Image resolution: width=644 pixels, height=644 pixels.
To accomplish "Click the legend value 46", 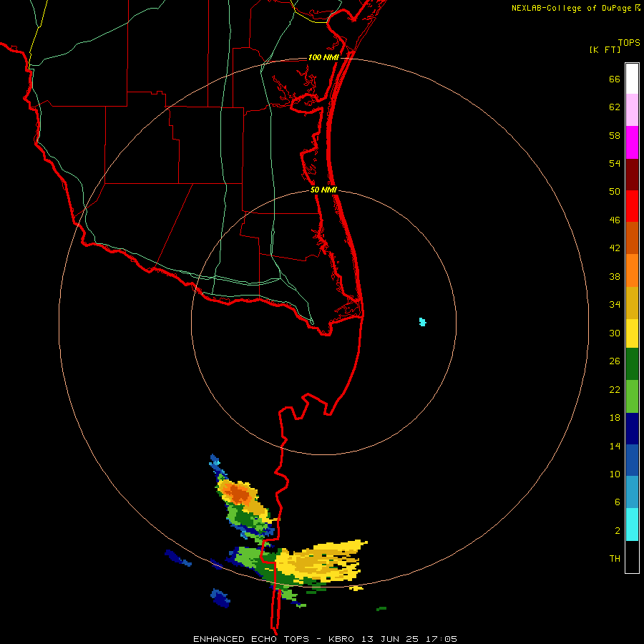I will (x=615, y=220).
